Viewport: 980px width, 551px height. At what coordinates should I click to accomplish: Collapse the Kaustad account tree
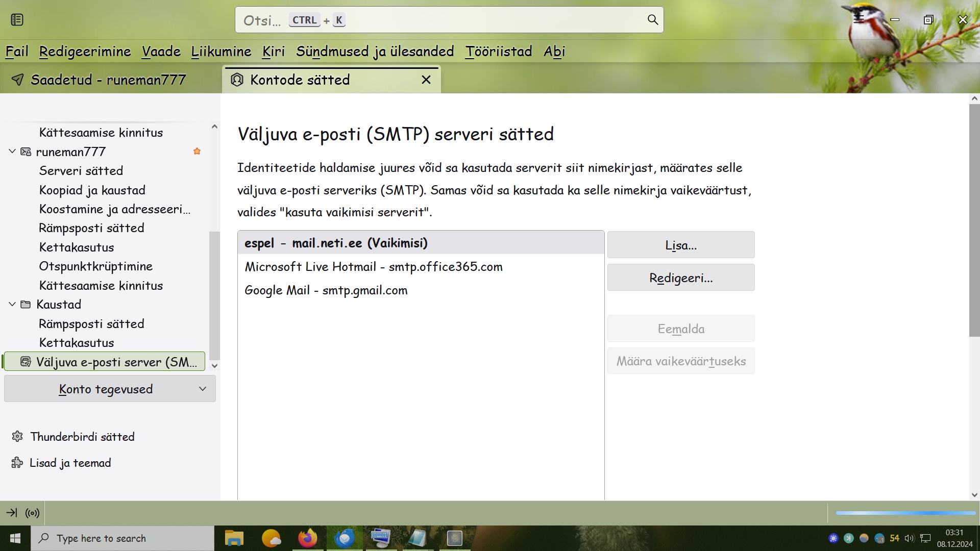coord(12,304)
